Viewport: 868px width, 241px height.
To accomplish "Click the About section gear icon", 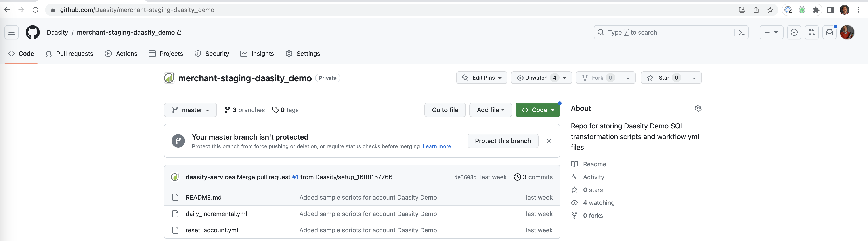I will coord(698,108).
